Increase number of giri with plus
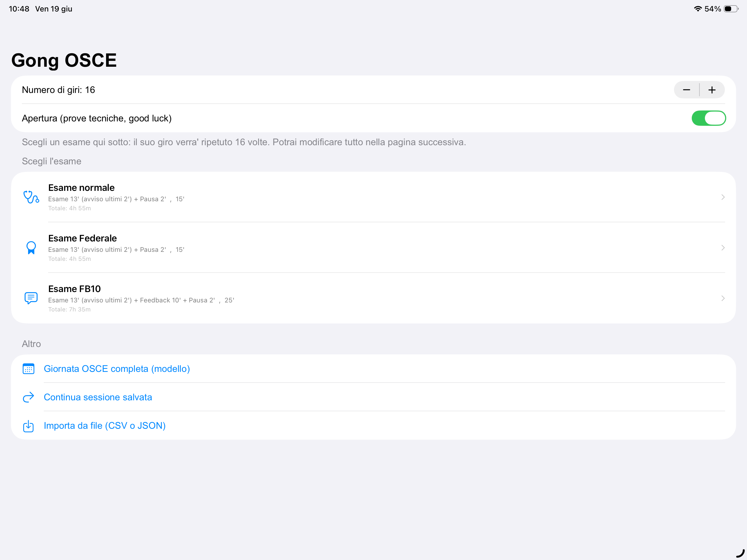This screenshot has height=560, width=747. (712, 90)
